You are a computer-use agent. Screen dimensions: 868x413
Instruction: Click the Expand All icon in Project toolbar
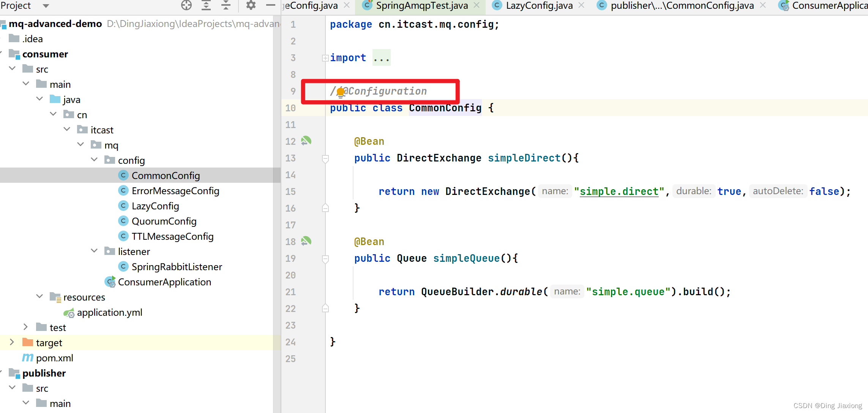pos(206,5)
